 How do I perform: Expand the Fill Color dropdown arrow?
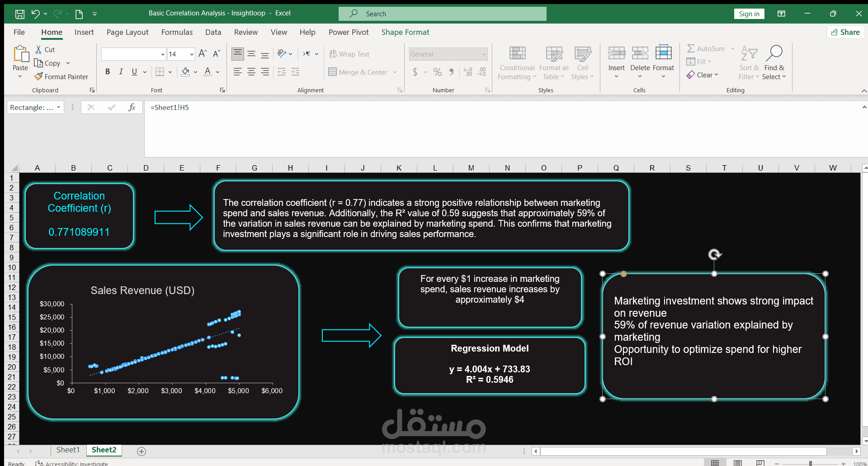click(x=195, y=71)
